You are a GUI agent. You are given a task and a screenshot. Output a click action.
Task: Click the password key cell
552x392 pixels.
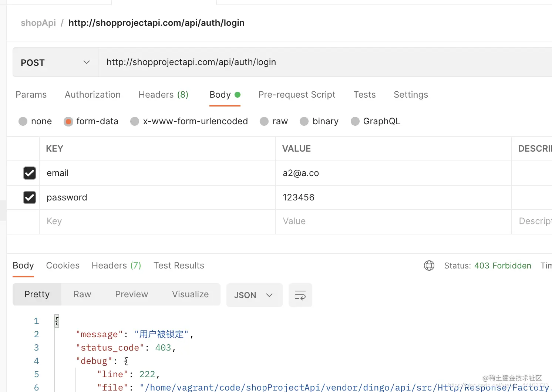click(158, 197)
